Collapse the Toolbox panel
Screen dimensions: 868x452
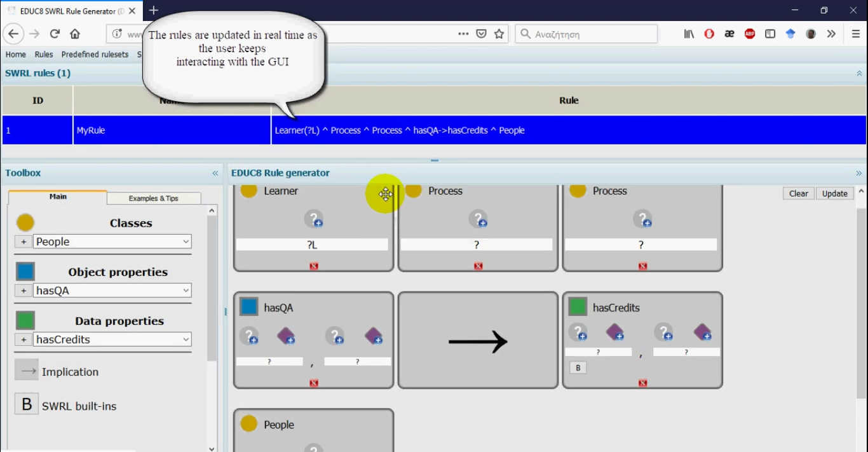[x=215, y=173]
